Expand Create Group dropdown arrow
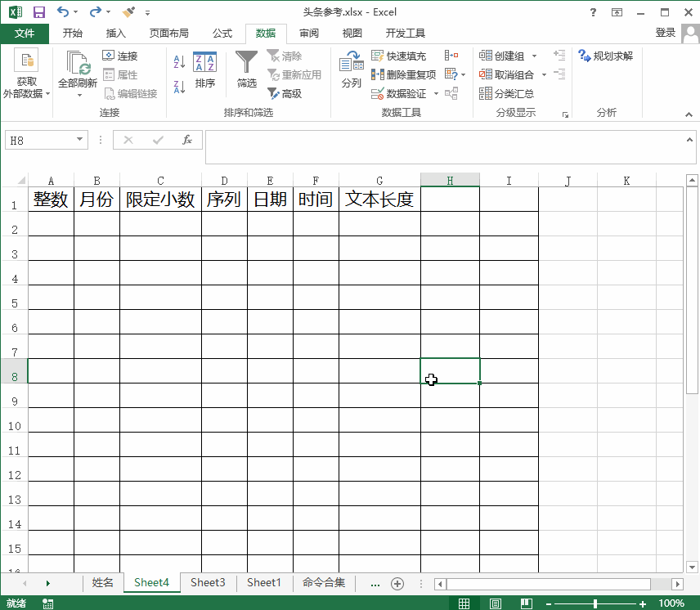 534,56
